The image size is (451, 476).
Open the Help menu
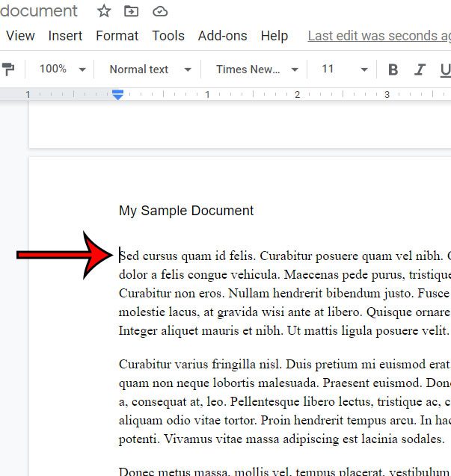[x=274, y=36]
